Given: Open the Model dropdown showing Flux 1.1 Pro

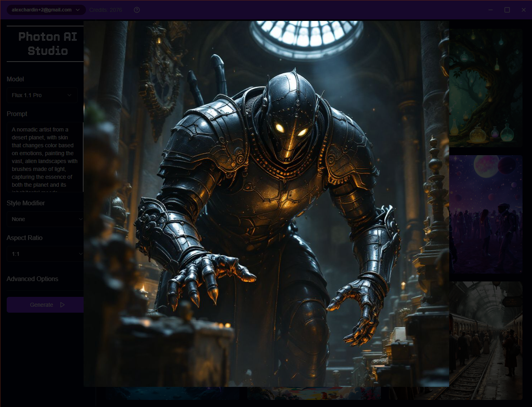Looking at the screenshot, I should (42, 95).
